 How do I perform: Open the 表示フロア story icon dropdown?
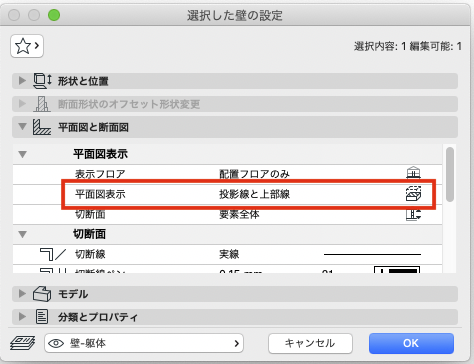[413, 173]
